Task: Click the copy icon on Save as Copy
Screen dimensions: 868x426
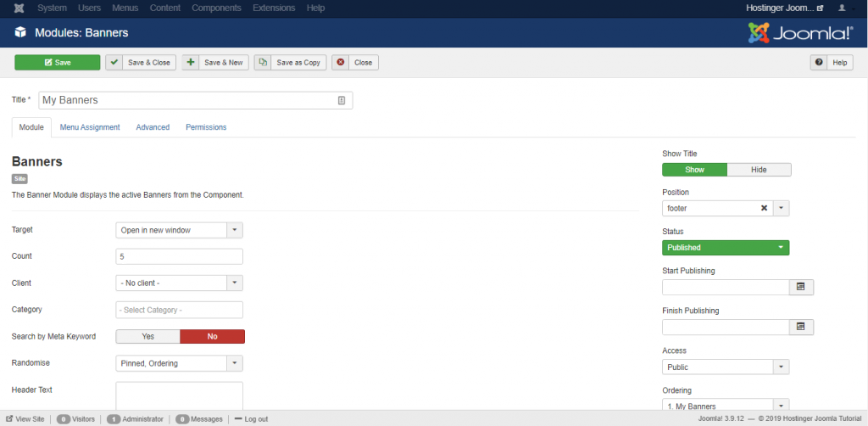Action: 263,63
